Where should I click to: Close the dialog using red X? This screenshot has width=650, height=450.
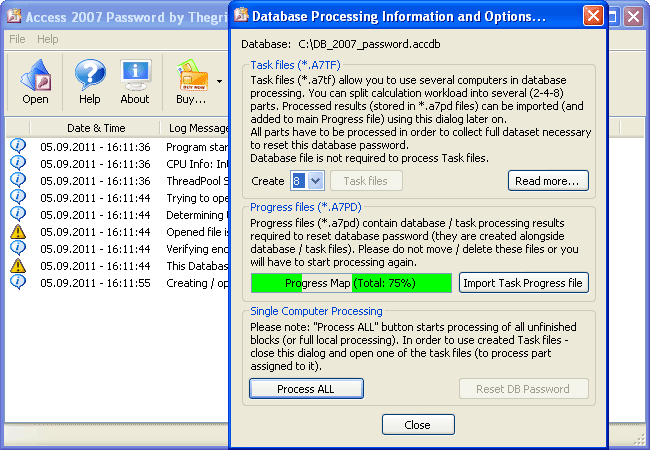(x=593, y=16)
